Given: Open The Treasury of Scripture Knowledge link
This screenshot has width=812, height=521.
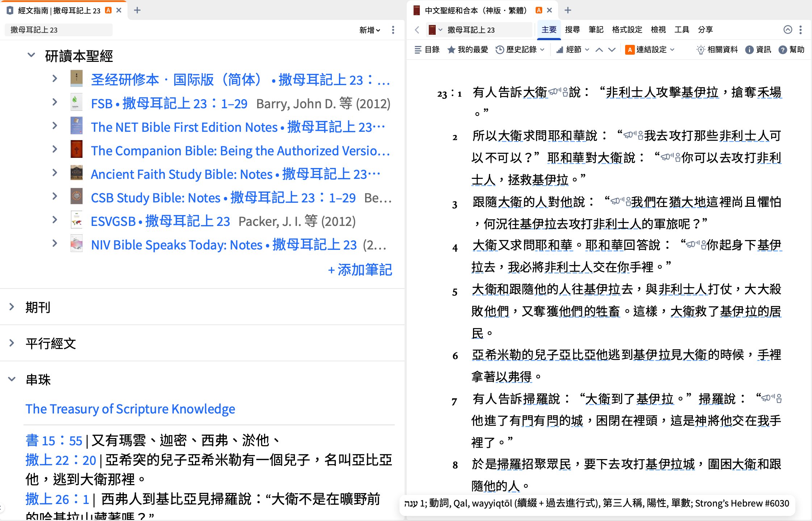Looking at the screenshot, I should point(130,409).
